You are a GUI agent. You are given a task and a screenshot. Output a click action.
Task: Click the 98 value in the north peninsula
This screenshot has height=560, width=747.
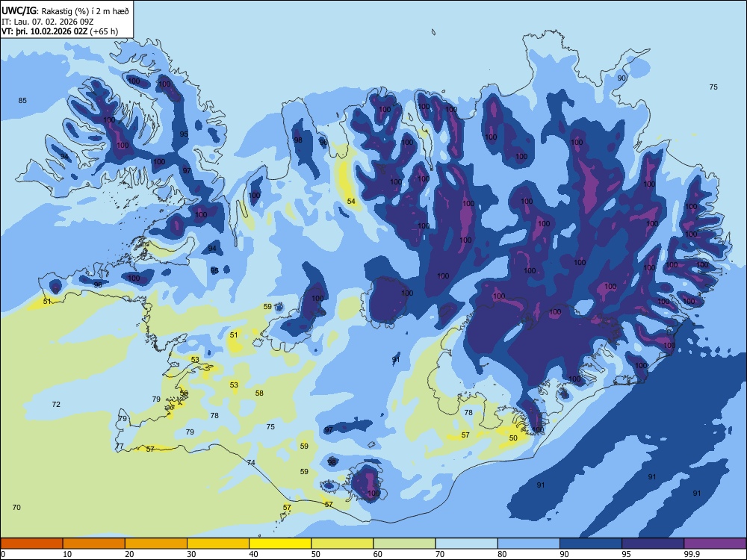pos(298,140)
